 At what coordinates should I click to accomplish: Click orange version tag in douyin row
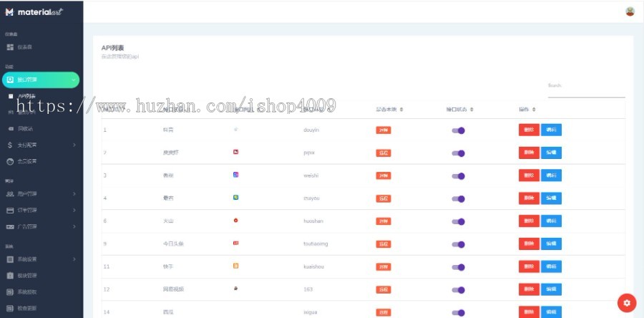point(384,130)
